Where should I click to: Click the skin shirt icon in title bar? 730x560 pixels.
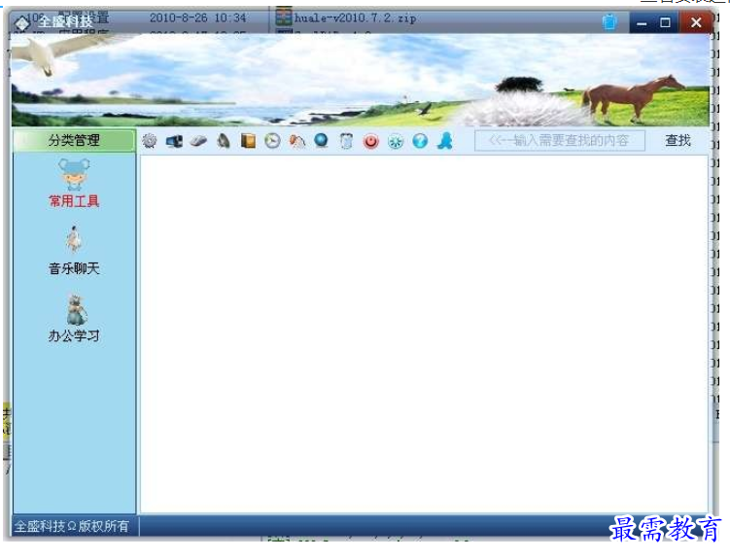pyautogui.click(x=609, y=22)
